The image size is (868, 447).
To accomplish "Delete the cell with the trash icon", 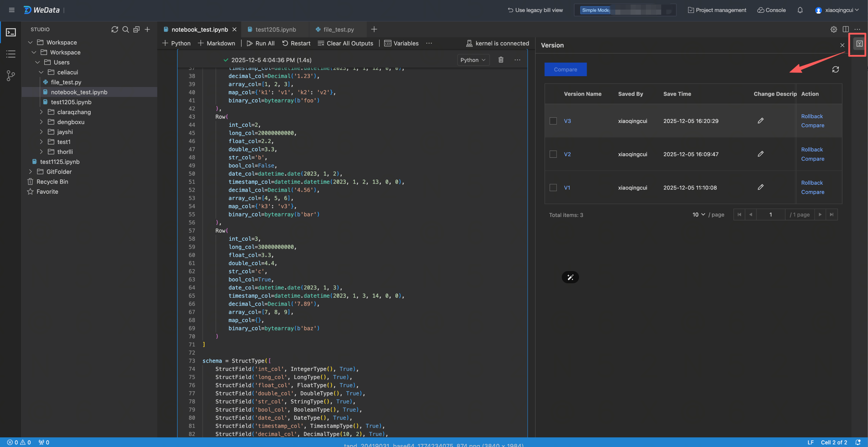I will [x=501, y=59].
